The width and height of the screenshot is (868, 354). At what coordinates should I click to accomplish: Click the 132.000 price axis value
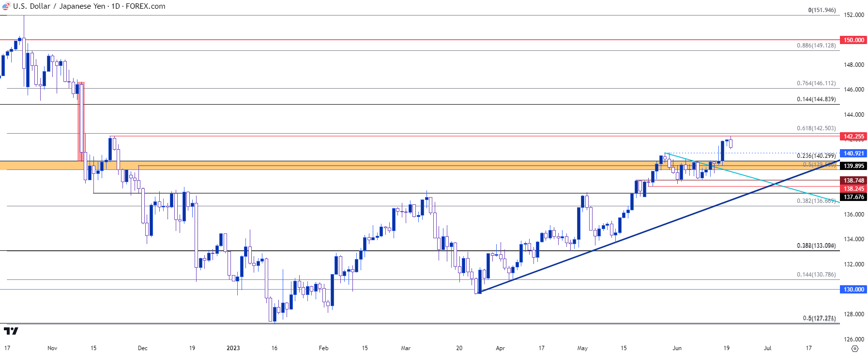click(854, 264)
